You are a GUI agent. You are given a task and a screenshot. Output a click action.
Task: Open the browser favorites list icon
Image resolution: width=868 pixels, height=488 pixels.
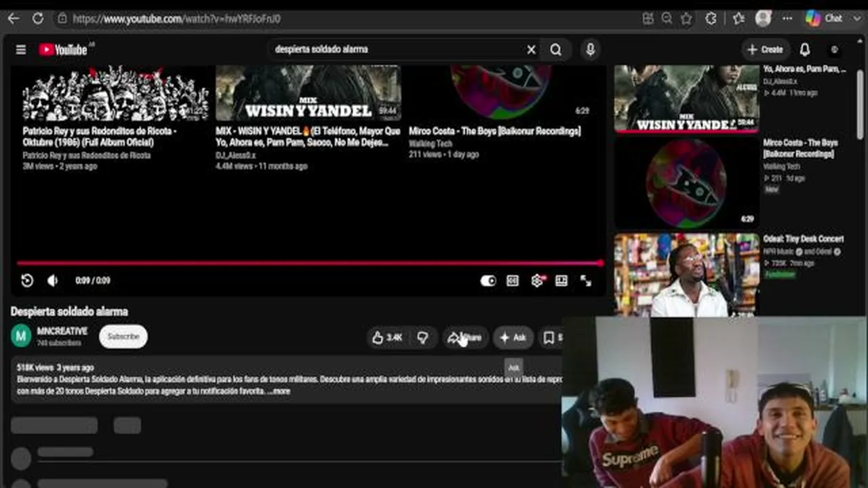click(x=738, y=19)
